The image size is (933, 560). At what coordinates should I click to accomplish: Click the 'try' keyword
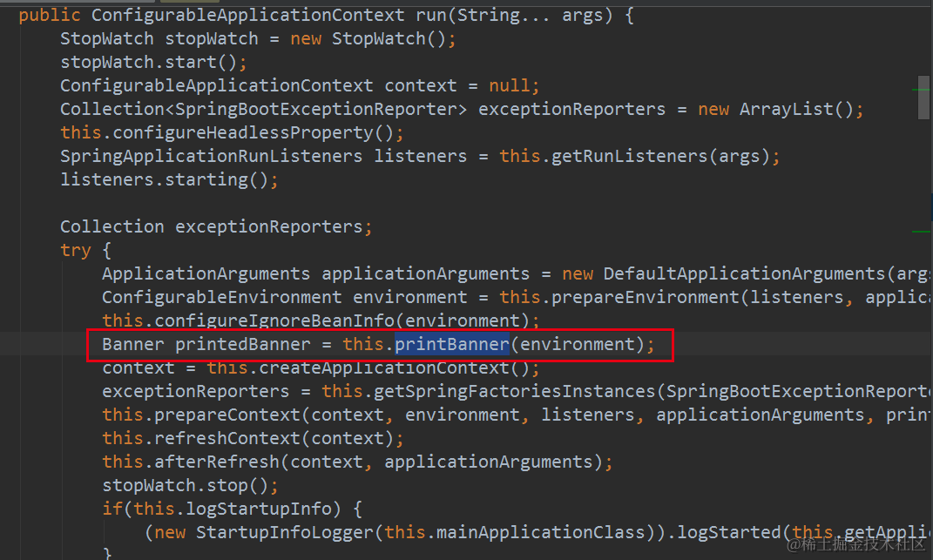point(76,250)
